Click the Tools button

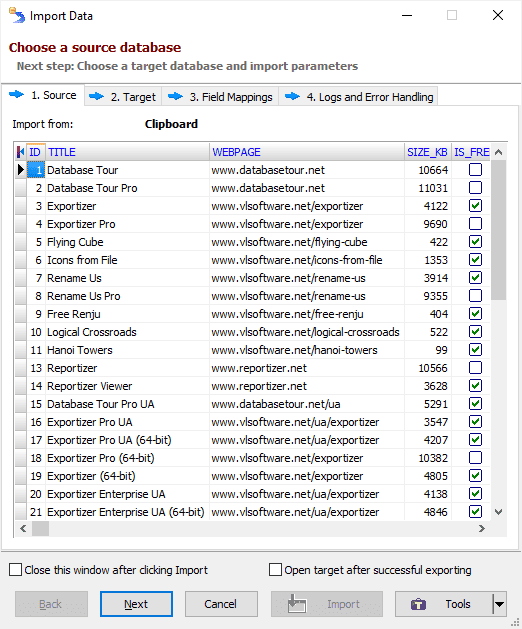[444, 604]
